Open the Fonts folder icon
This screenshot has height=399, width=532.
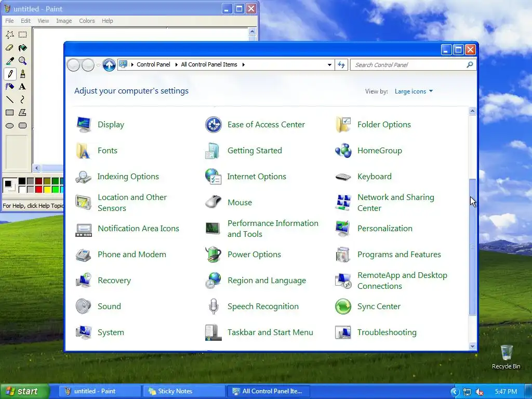tap(84, 151)
